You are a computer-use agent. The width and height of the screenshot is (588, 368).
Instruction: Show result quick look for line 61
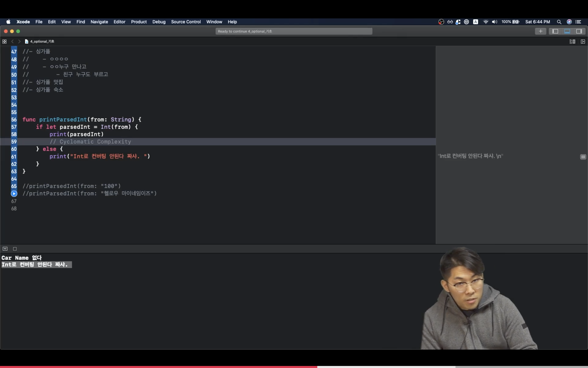(583, 157)
